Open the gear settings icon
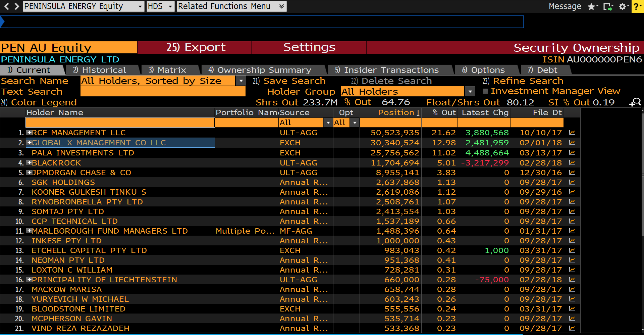Image resolution: width=644 pixels, height=335 pixels. click(x=624, y=6)
